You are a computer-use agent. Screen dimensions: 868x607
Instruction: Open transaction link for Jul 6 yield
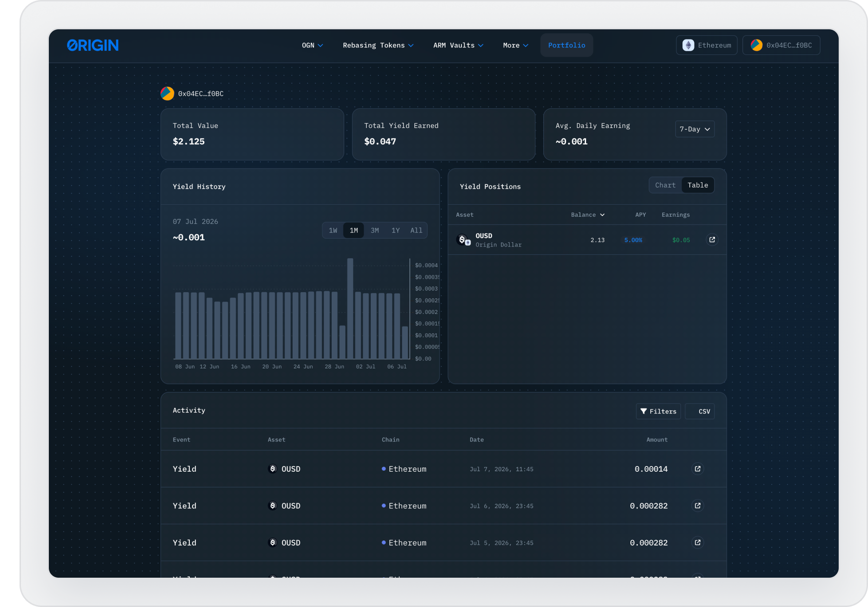tap(698, 506)
